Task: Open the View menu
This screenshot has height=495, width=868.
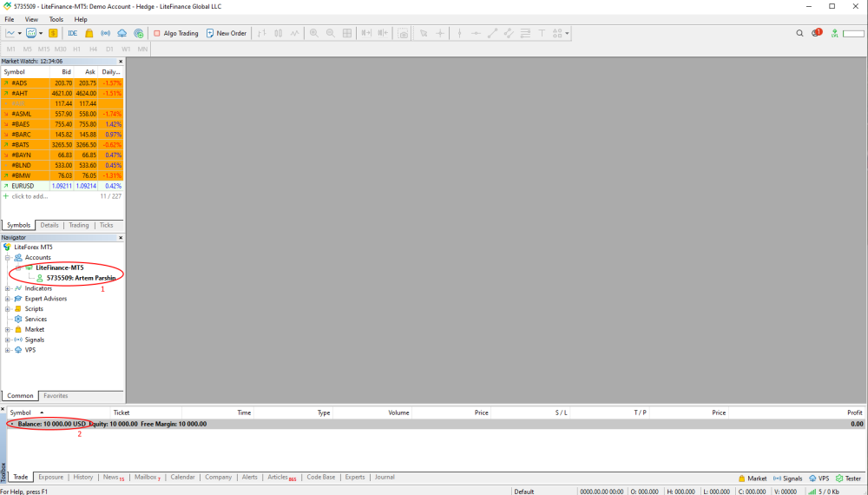Action: point(31,19)
